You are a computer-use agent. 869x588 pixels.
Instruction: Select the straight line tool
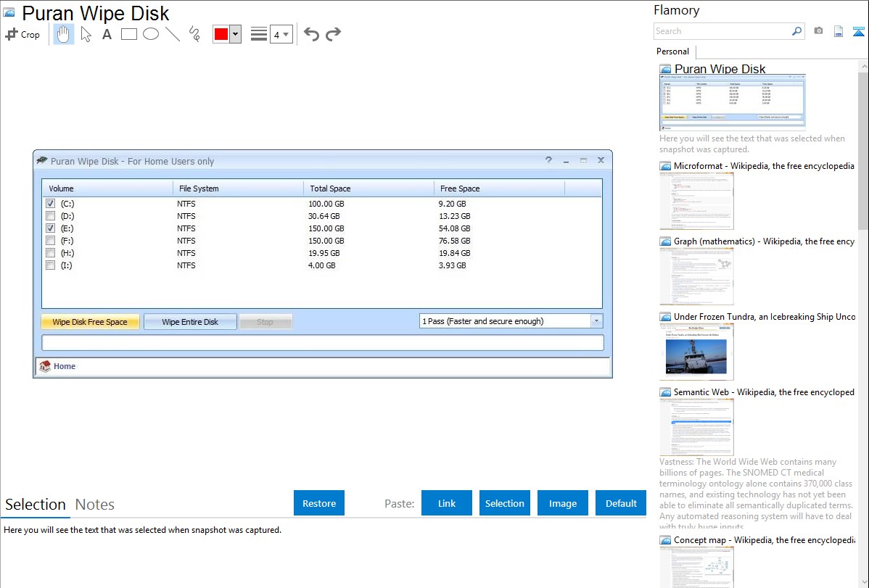pyautogui.click(x=173, y=34)
